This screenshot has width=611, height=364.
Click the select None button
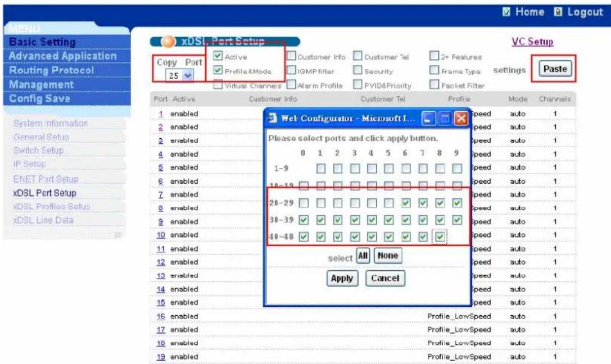tap(388, 256)
